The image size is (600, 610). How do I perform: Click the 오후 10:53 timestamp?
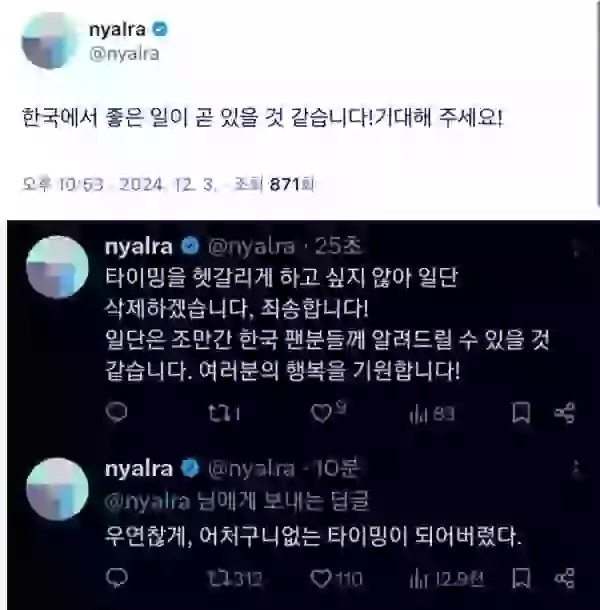(x=62, y=184)
